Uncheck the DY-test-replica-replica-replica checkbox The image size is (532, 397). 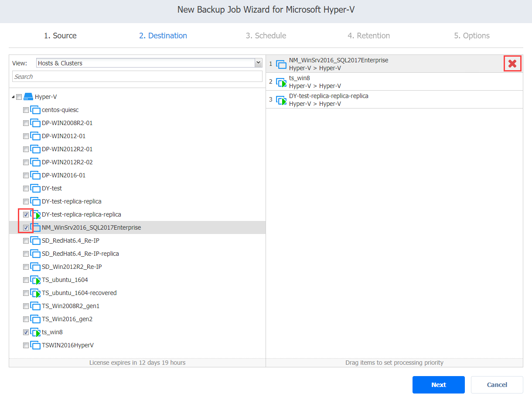tap(26, 215)
